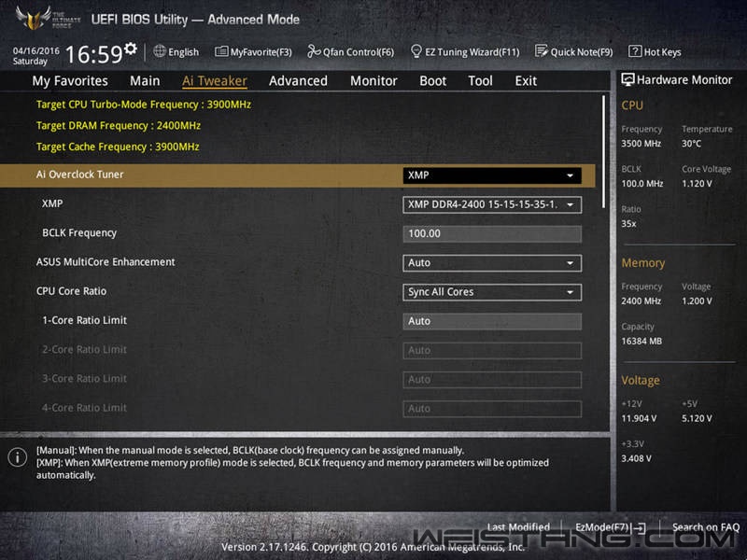This screenshot has width=747, height=560.
Task: Select the Ai Tweaker tab
Action: [x=215, y=81]
